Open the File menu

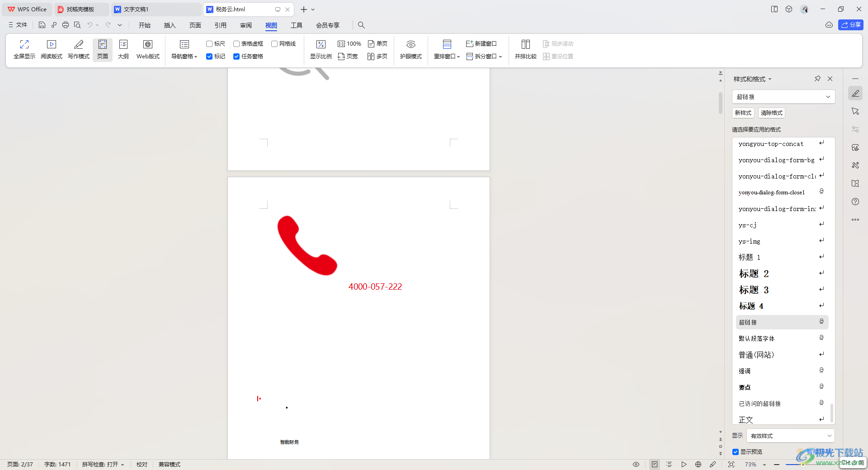[18, 25]
